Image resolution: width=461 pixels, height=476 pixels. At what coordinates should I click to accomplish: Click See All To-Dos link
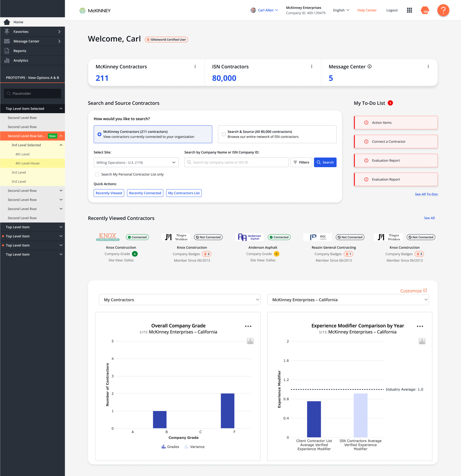pyautogui.click(x=426, y=194)
